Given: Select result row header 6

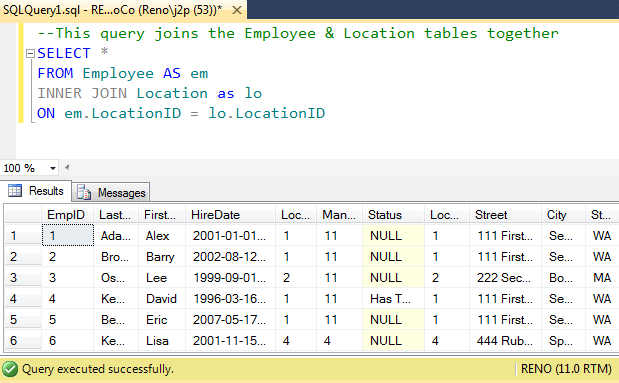Looking at the screenshot, I should [x=23, y=340].
